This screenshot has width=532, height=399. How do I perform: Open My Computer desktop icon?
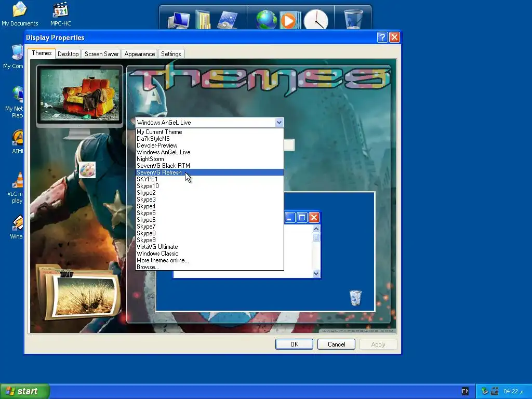point(14,57)
